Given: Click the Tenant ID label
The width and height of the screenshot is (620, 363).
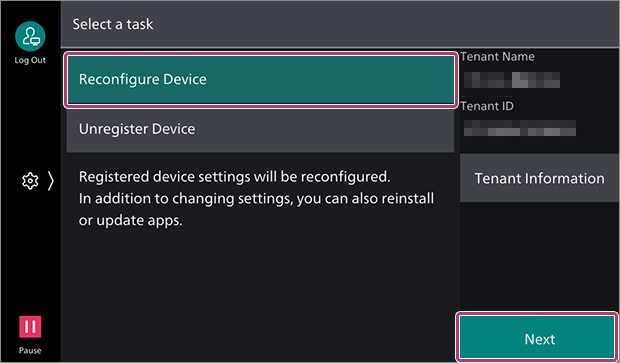Looking at the screenshot, I should pyautogui.click(x=487, y=106).
